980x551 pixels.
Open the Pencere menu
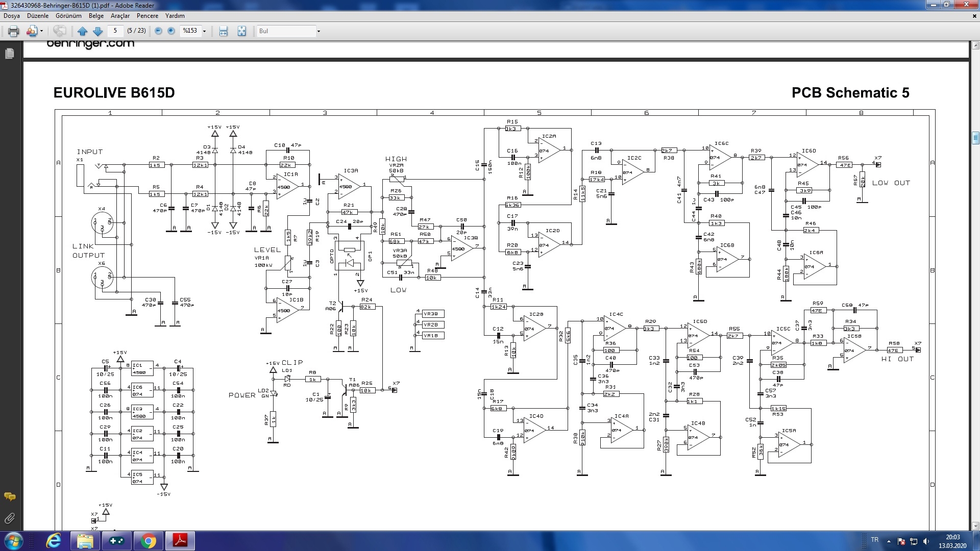(148, 16)
